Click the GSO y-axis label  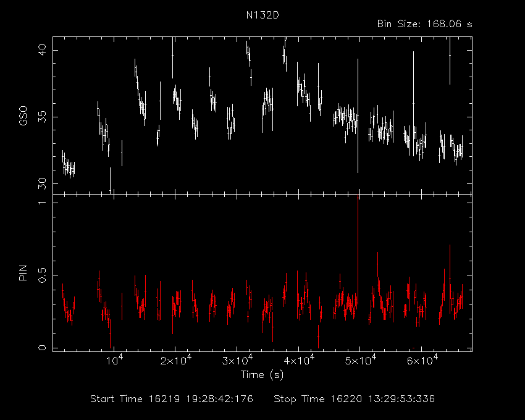pyautogui.click(x=23, y=115)
